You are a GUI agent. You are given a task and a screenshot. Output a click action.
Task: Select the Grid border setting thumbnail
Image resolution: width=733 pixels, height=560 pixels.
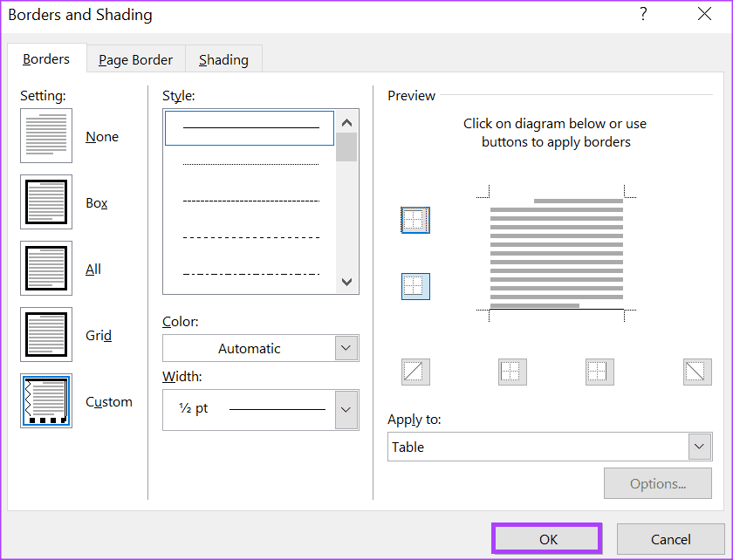point(46,335)
